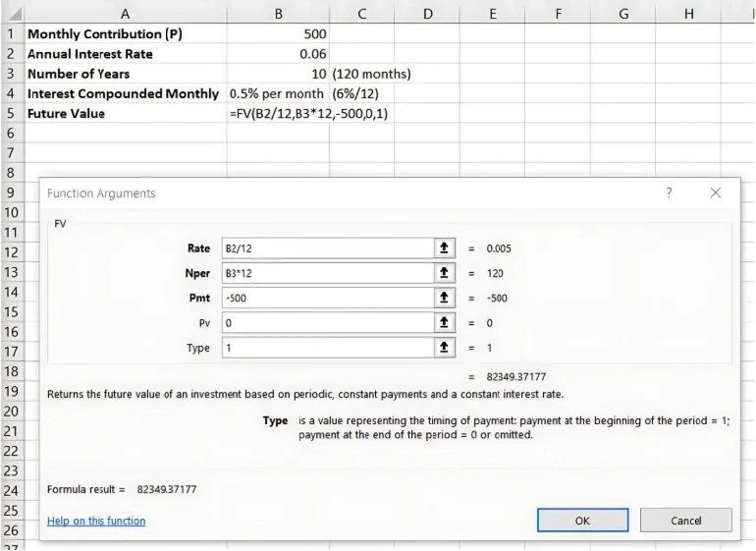Click collapse dialog icon beside Pv field
The height and width of the screenshot is (551, 756).
tap(446, 322)
